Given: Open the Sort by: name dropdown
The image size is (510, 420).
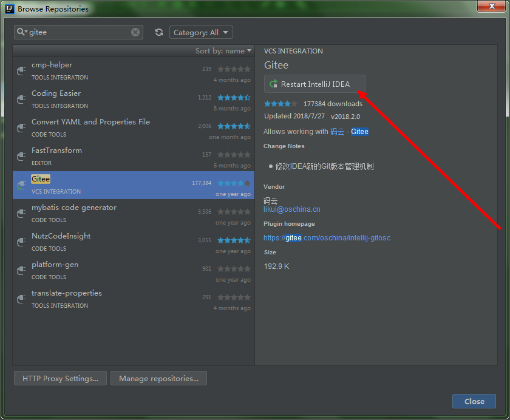Looking at the screenshot, I should tap(223, 51).
